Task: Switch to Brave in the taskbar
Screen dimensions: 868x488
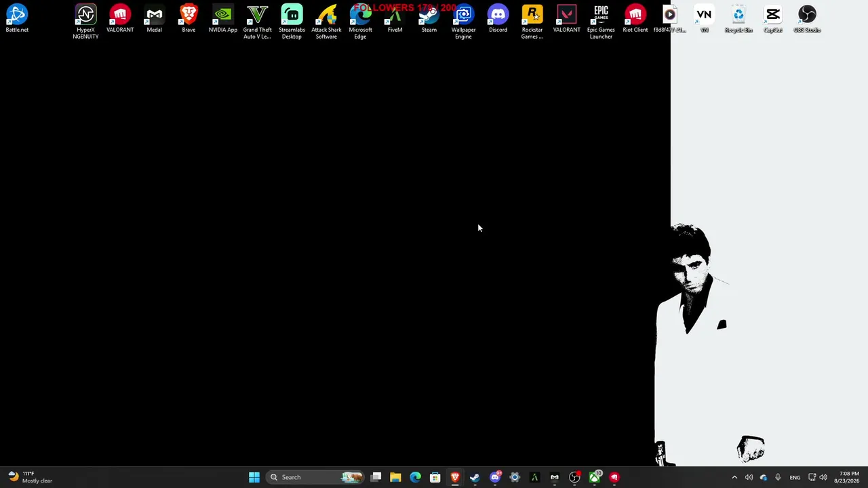Action: click(455, 477)
